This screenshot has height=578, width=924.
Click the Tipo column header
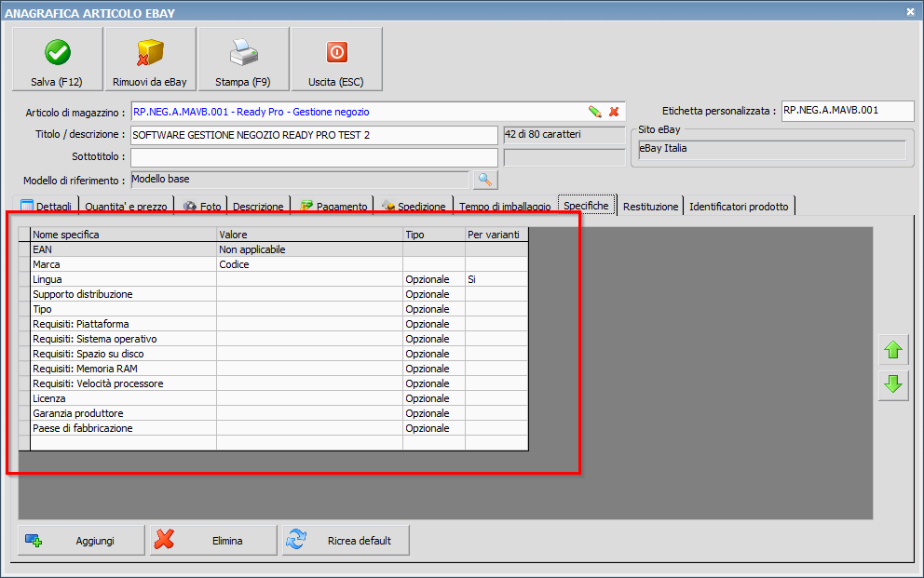pos(434,235)
